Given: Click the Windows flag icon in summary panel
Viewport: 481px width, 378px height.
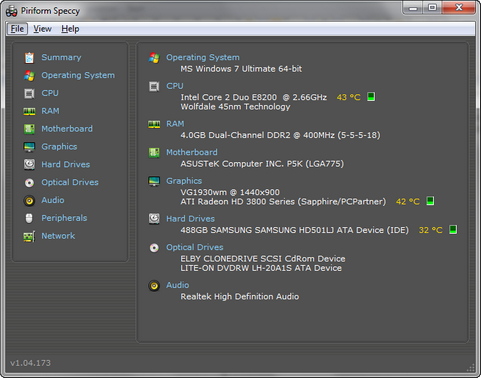Looking at the screenshot, I should (x=154, y=58).
